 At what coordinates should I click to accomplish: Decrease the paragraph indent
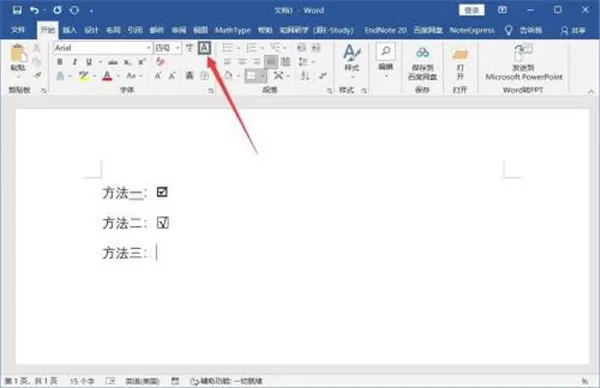302,48
